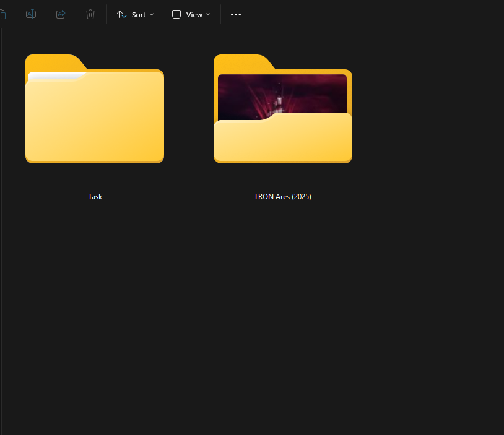Viewport: 504px width, 435px height.
Task: Click the Sort up-down arrows icon
Action: tap(122, 14)
